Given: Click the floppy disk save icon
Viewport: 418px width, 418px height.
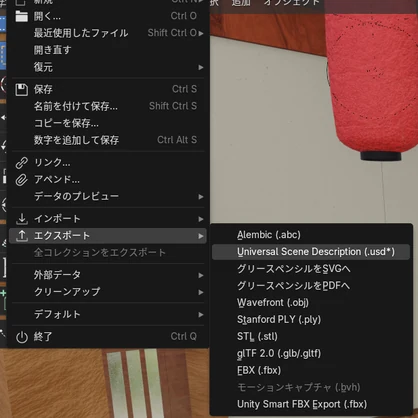Looking at the screenshot, I should (22, 89).
